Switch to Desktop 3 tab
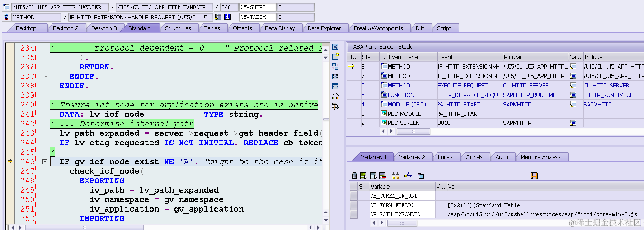 click(x=104, y=28)
